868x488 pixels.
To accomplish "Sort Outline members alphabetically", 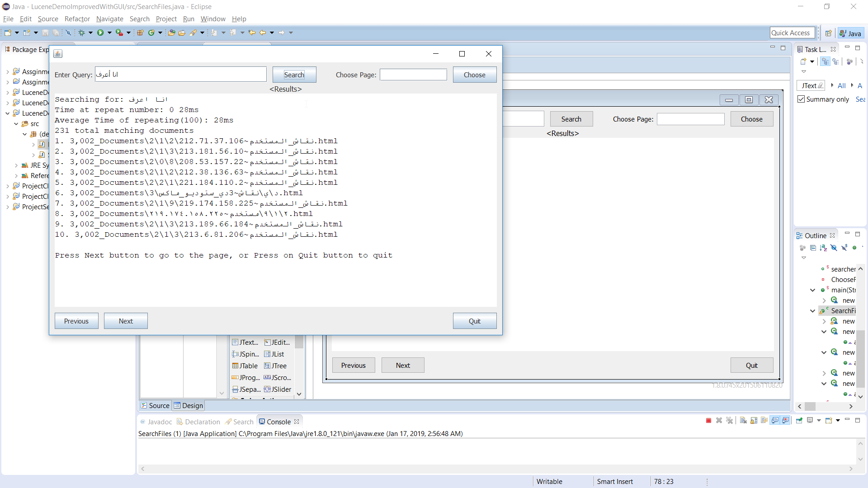I will tap(822, 248).
